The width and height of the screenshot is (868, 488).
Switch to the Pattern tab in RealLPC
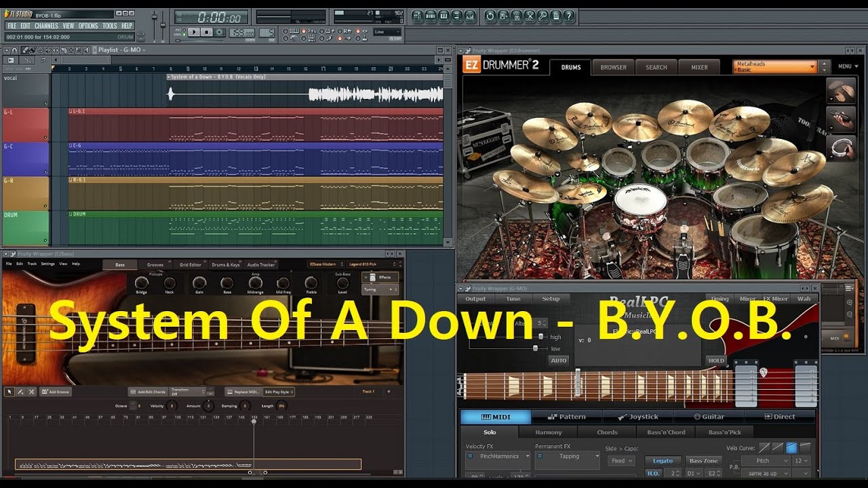tap(567, 417)
